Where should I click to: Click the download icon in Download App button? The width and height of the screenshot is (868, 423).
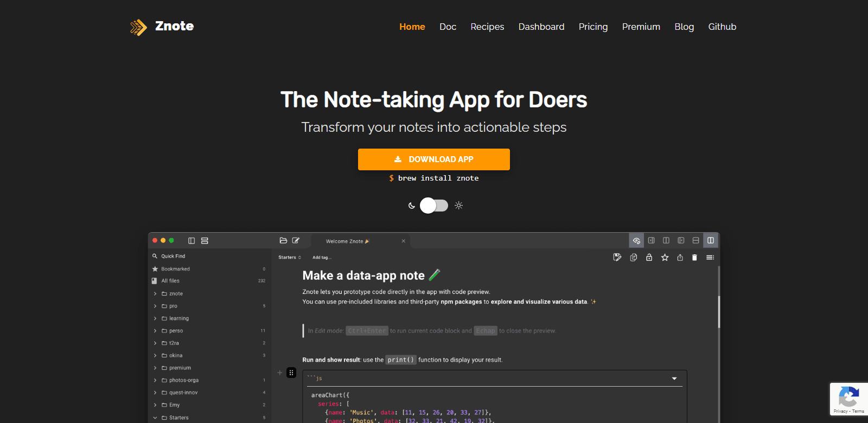pos(398,159)
